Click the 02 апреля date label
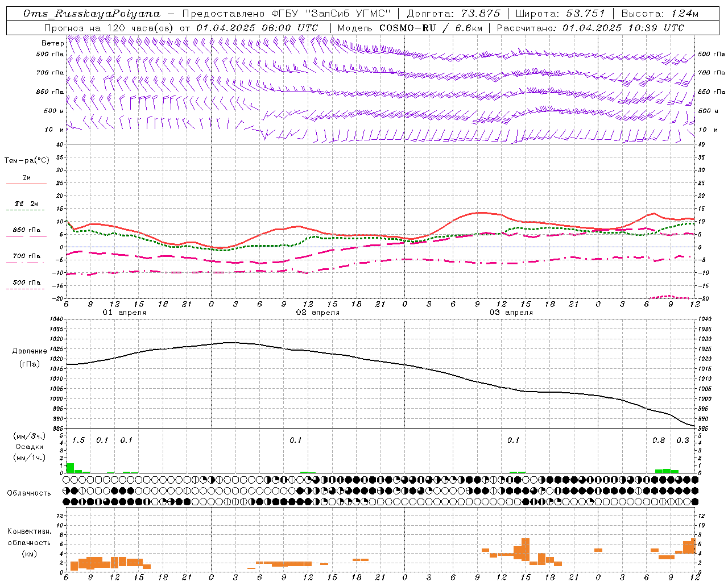Image resolution: width=728 pixels, height=582 pixels. pos(317,313)
